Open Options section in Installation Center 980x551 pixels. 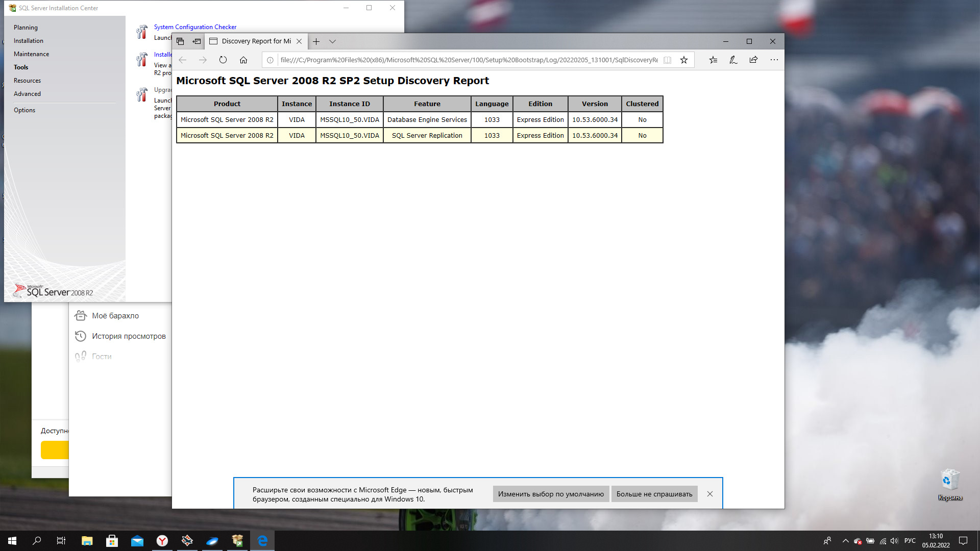(24, 110)
